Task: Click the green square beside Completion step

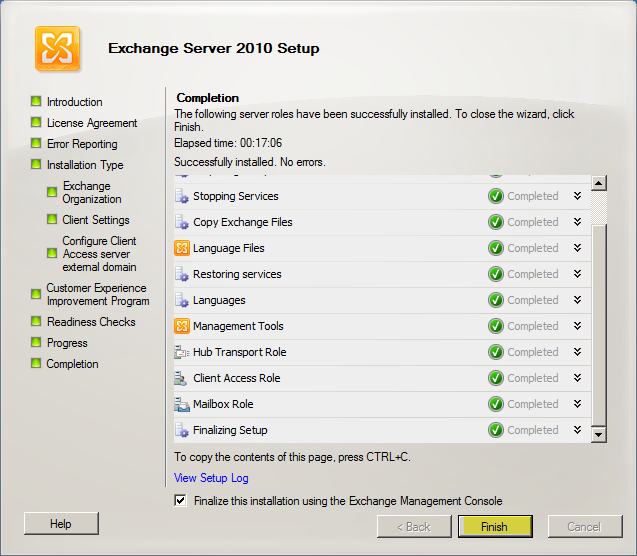Action: point(36,363)
